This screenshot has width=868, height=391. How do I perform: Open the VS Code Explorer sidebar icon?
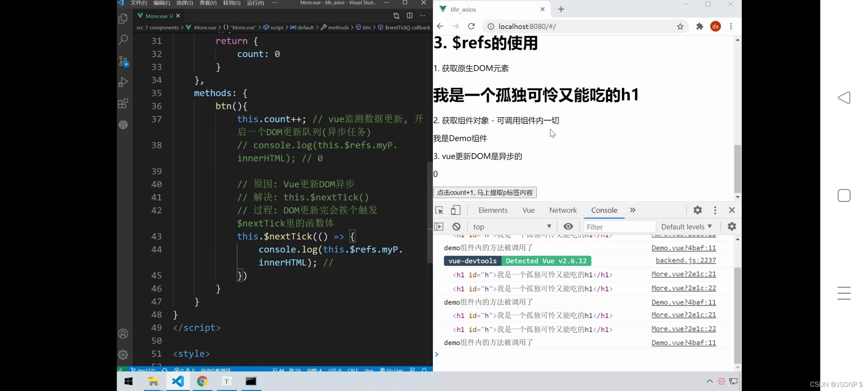[123, 18]
